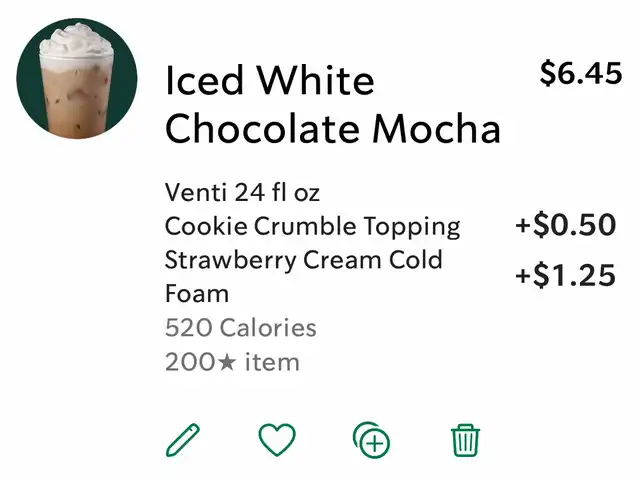Click the 520 Calories label
The height and width of the screenshot is (480, 640).
pos(240,328)
